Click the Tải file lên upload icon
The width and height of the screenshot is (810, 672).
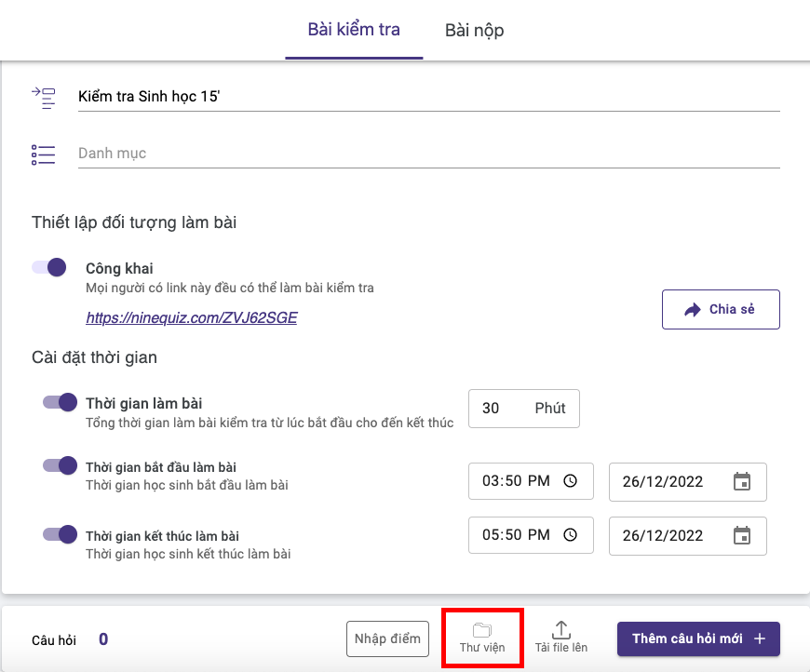click(x=561, y=630)
